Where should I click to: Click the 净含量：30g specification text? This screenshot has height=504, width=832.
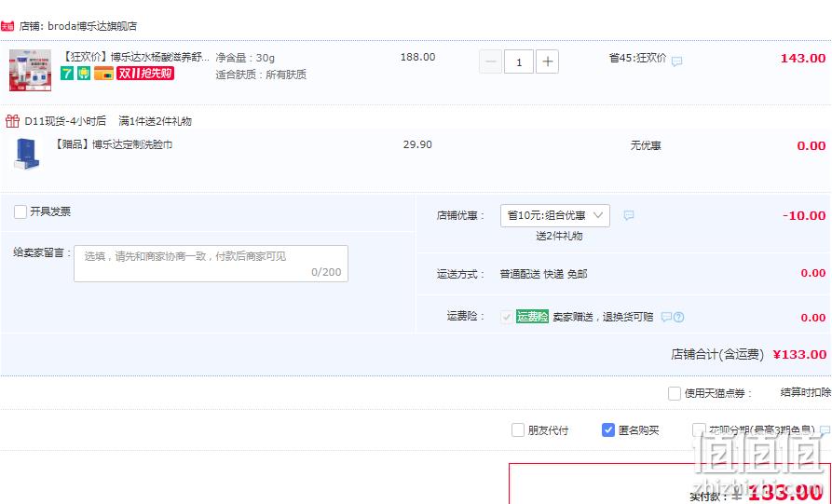pyautogui.click(x=245, y=58)
